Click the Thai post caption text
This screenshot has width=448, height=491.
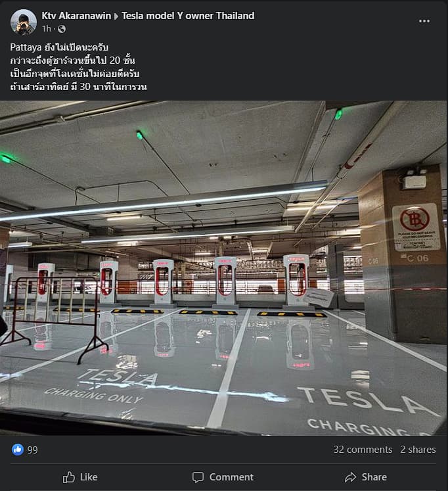[x=78, y=67]
